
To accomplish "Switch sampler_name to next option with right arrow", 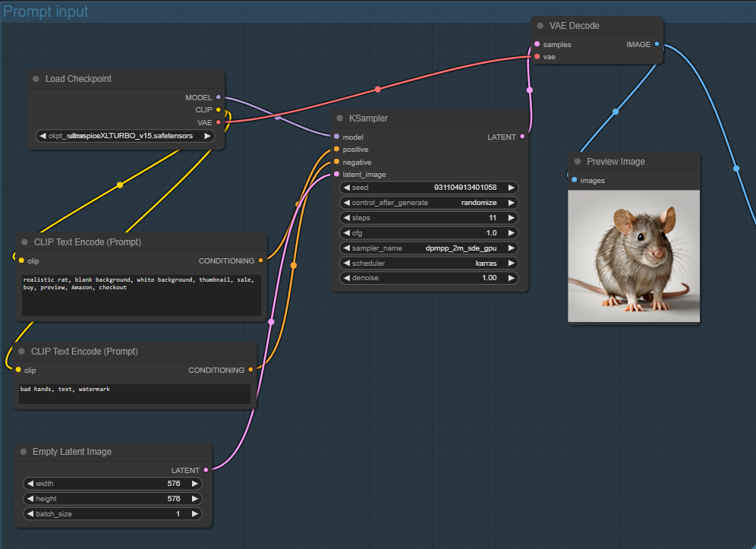I will pyautogui.click(x=511, y=248).
